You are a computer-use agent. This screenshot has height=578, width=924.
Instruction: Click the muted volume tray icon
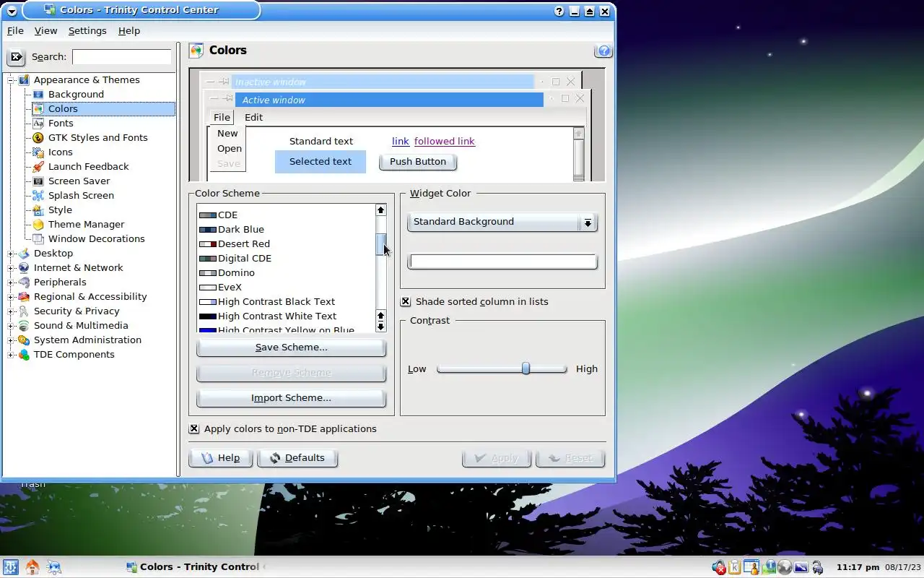pos(719,567)
